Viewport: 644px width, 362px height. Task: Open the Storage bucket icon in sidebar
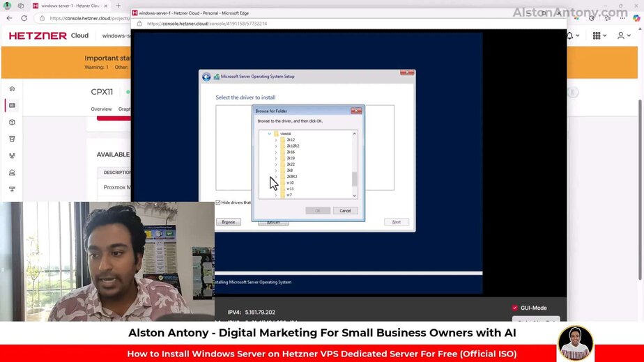tap(12, 139)
